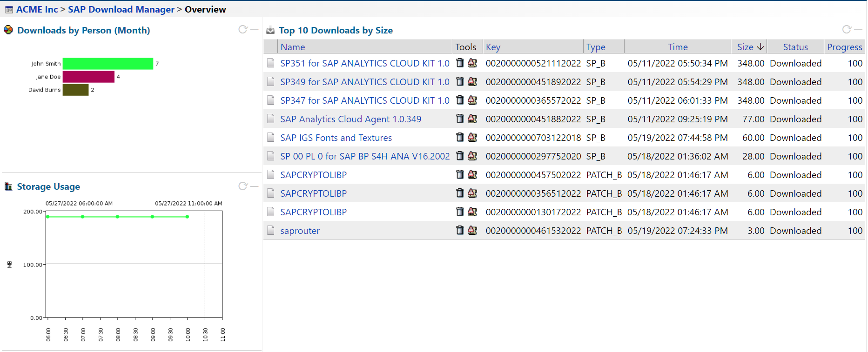Click file icon beside SAP IGS Fonts and Textures
This screenshot has height=352, width=868.
(271, 137)
